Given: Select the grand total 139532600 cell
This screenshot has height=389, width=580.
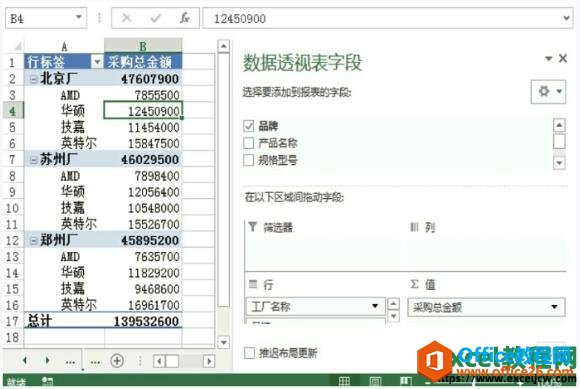Looking at the screenshot, I should click(x=143, y=321).
